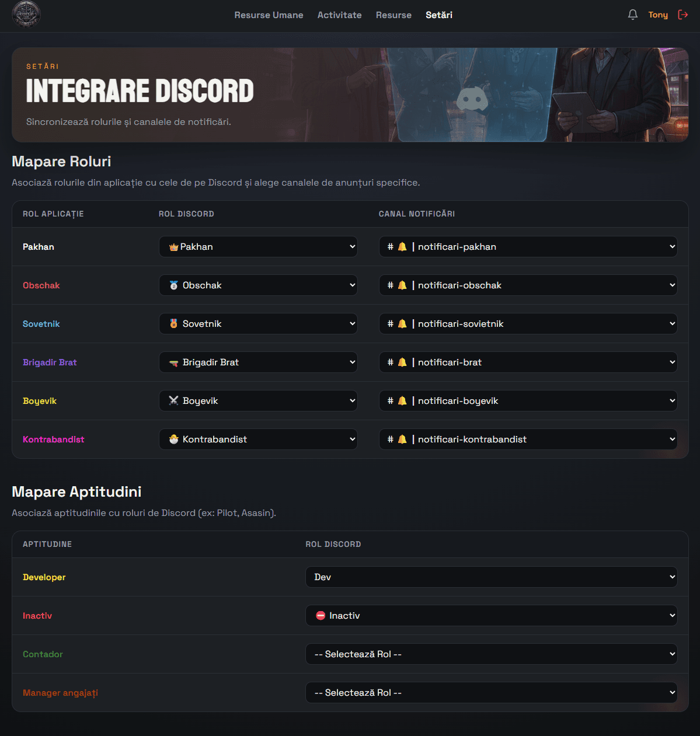This screenshot has height=736, width=700.
Task: Click the Mapare Aptitudini heading
Action: 76,492
